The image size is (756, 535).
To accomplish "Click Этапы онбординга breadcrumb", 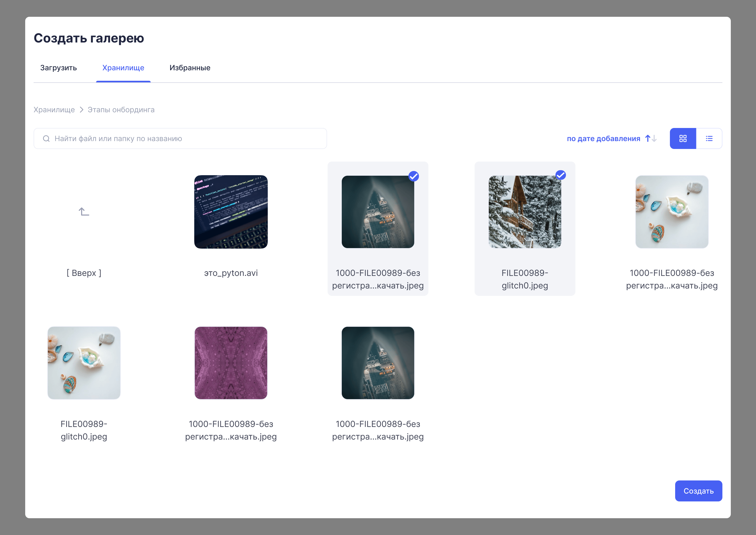I will pos(121,110).
